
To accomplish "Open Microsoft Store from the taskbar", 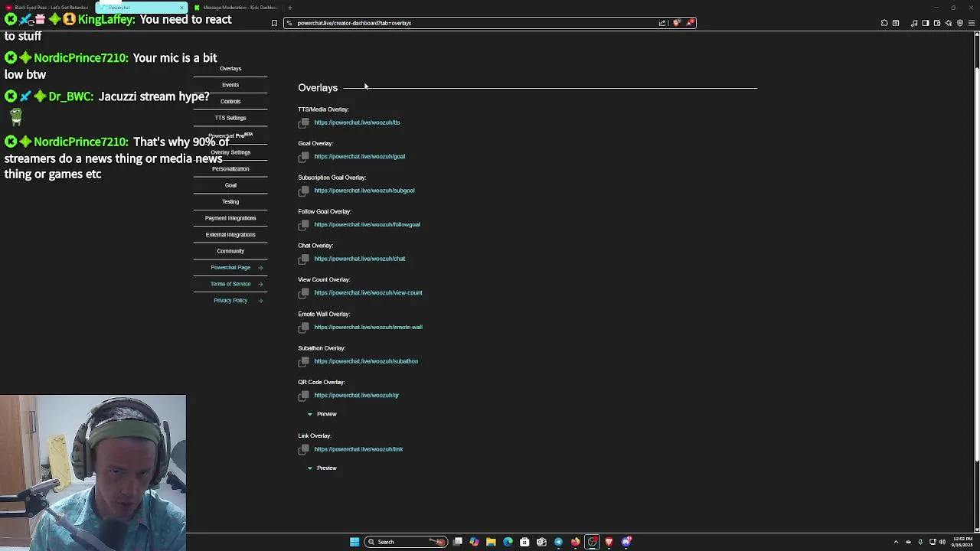I will click(x=524, y=542).
